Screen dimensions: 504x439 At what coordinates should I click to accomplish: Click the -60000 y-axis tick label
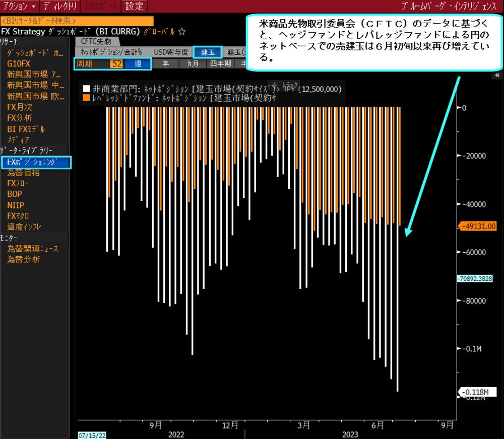tap(474, 252)
